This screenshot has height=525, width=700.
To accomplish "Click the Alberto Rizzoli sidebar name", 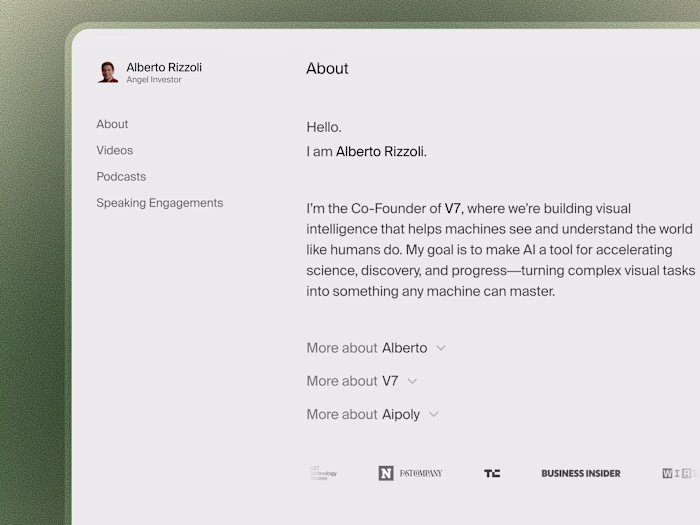I will click(164, 67).
